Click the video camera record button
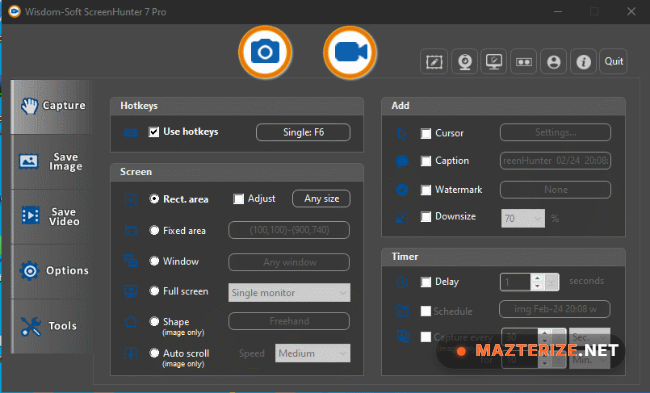This screenshot has height=393, width=650. click(350, 52)
